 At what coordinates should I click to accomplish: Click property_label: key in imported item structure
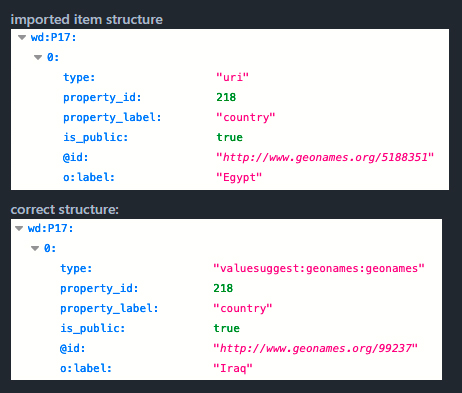(112, 117)
